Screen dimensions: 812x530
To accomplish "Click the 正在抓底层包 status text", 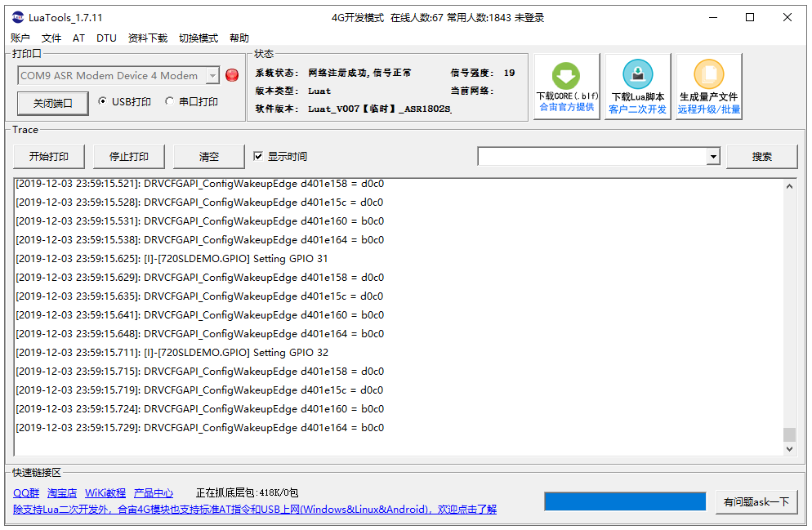I will coord(247,492).
